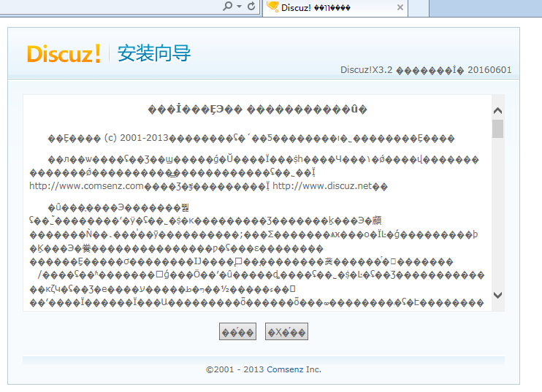Open a new blank tab
542x392 pixels.
coord(419,7)
